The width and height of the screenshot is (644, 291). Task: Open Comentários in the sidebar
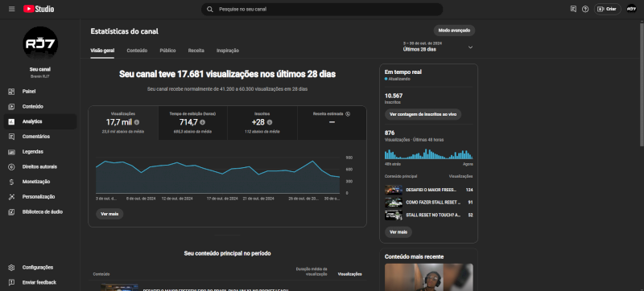coord(40,137)
